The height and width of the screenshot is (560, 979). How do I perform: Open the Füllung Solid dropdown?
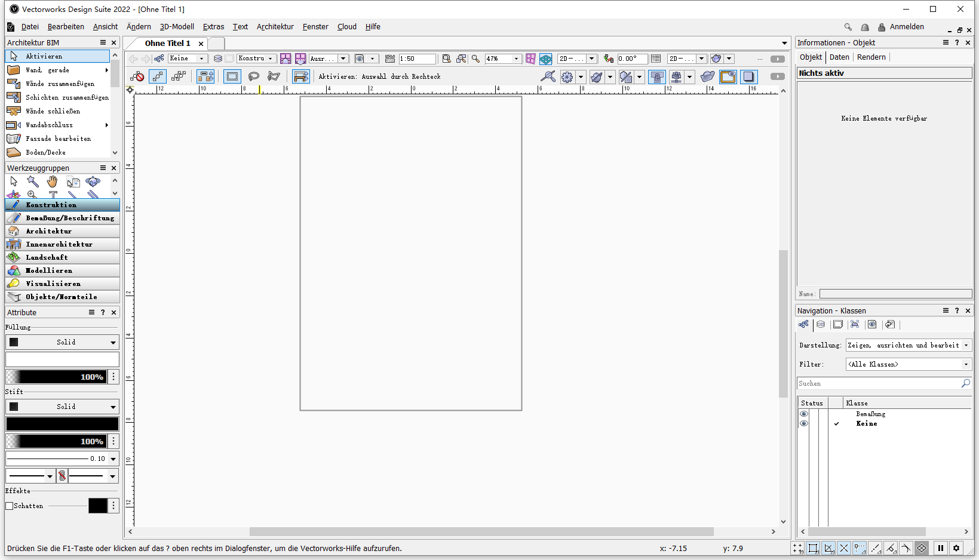coord(62,342)
